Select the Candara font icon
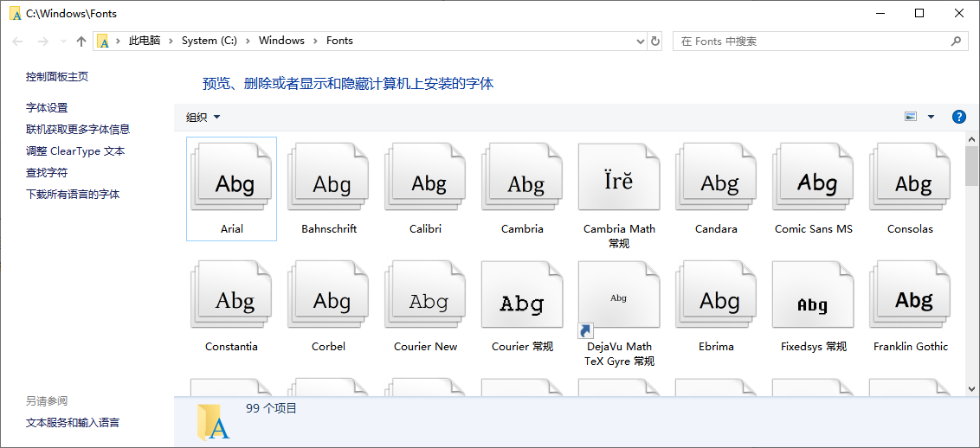The width and height of the screenshot is (980, 448). [716, 176]
